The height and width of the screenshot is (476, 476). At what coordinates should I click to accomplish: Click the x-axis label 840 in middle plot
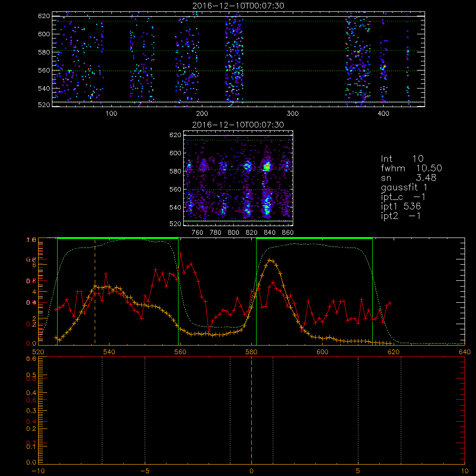pos(269,233)
